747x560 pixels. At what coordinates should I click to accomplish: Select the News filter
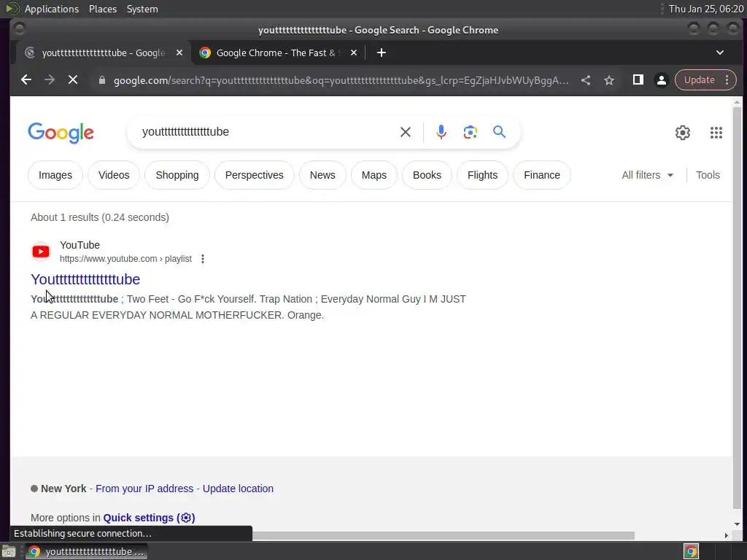pos(322,175)
